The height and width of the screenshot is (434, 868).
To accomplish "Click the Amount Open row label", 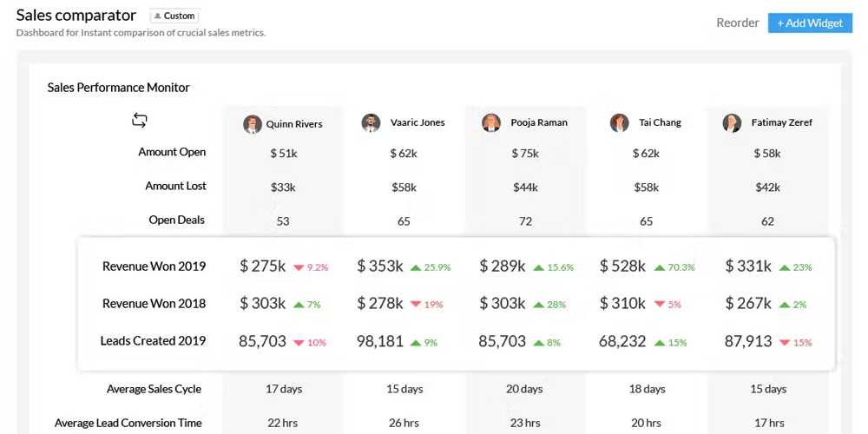I will coord(172,152).
